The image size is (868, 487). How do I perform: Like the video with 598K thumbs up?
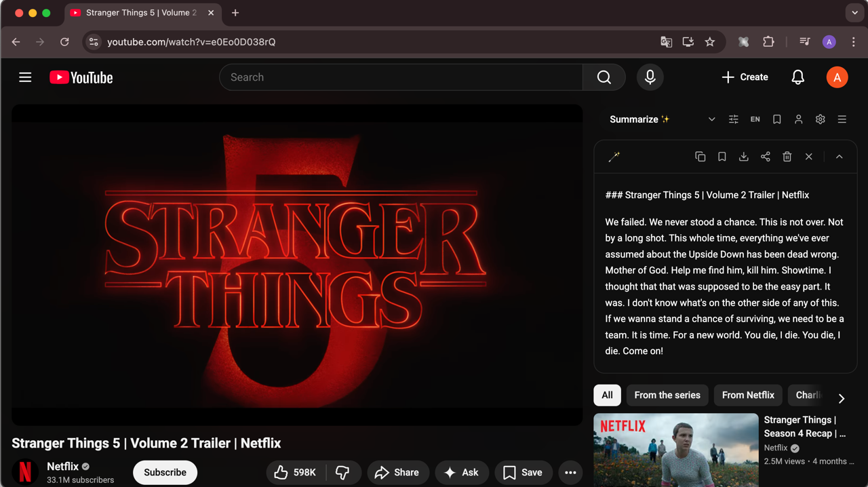tap(295, 473)
